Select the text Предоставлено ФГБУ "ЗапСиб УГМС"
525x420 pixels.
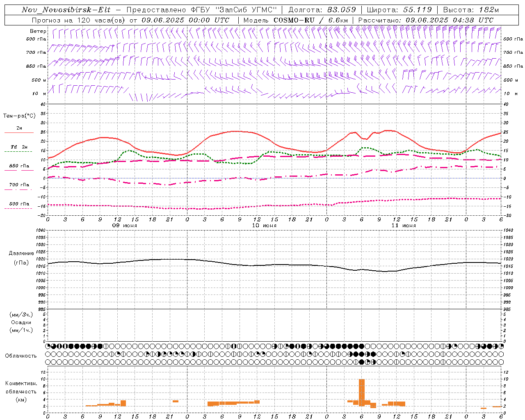point(202,10)
